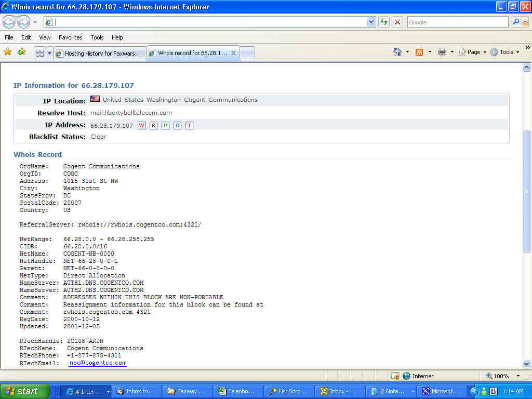532x399 pixels.
Task: Expand the zoom level dropdown arrow
Action: pyautogui.click(x=518, y=376)
